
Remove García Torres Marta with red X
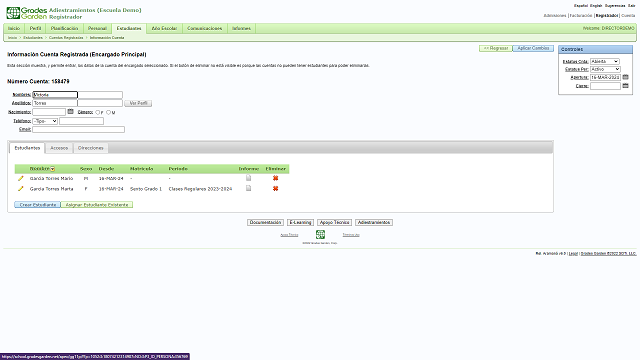(x=276, y=189)
